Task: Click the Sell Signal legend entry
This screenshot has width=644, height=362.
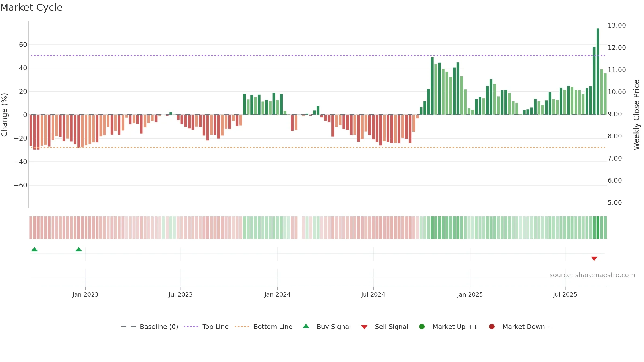Action: click(x=385, y=327)
